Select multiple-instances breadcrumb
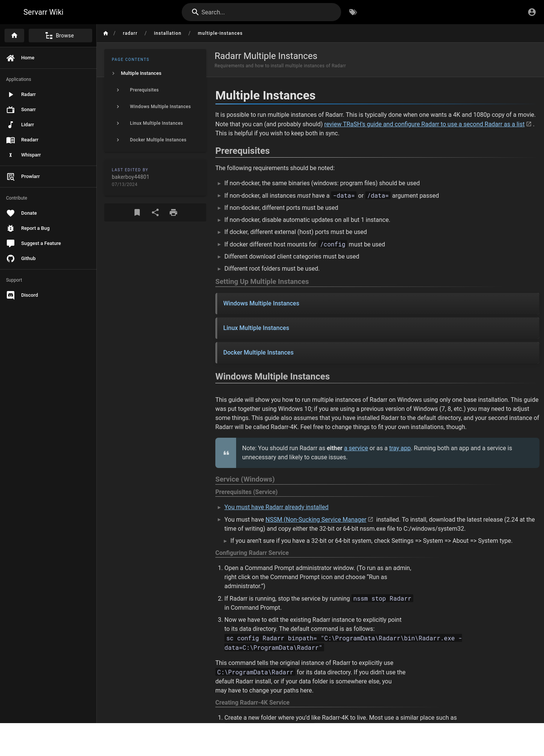544x756 pixels. (x=220, y=33)
